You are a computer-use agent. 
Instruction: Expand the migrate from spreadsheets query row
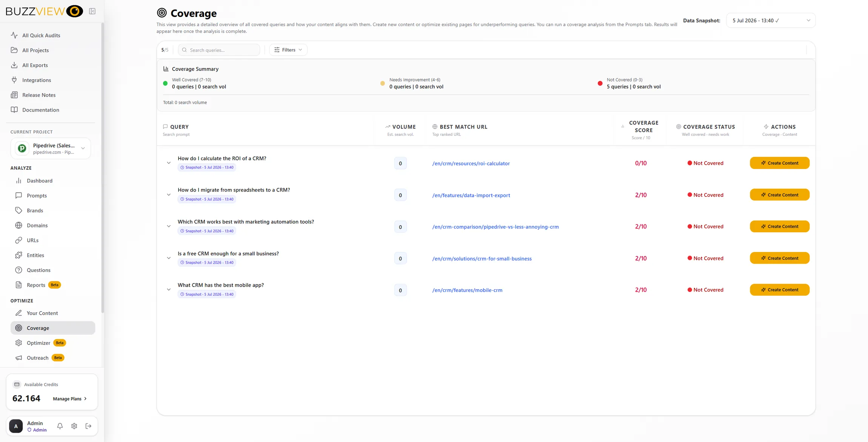169,195
